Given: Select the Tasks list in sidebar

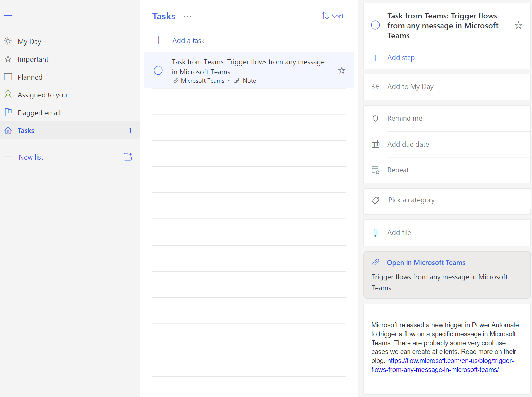Looking at the screenshot, I should click(70, 130).
